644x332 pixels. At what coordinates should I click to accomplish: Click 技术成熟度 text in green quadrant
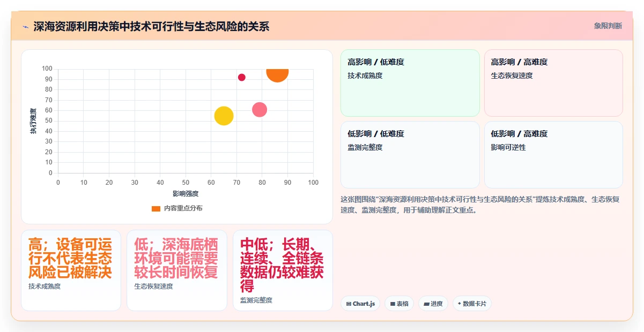click(365, 76)
